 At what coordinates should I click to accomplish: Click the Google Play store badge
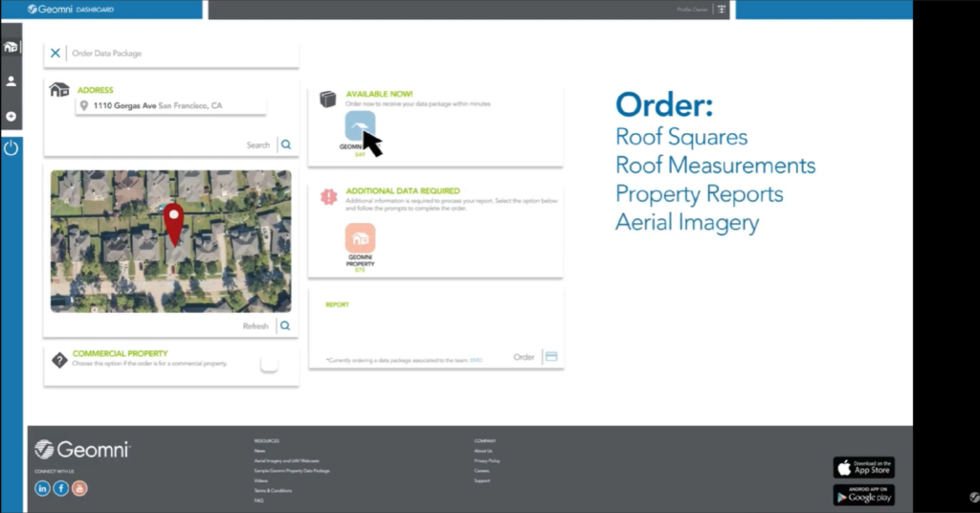click(864, 494)
